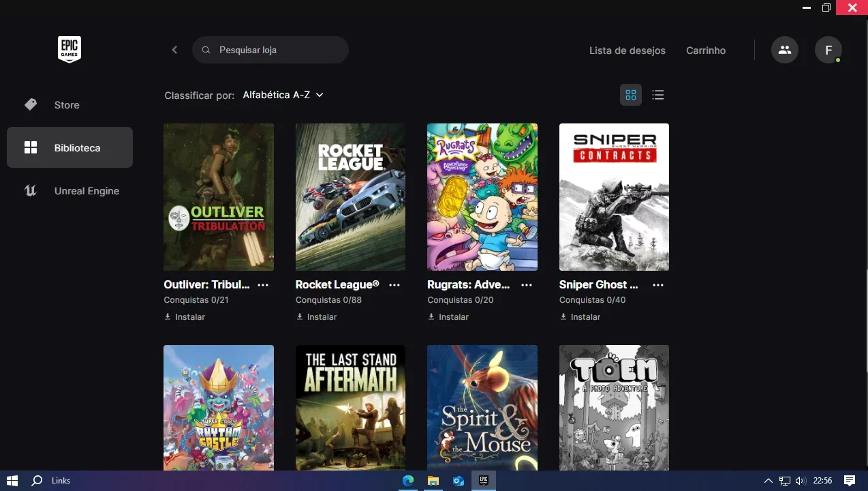Open the Sniper Contracts cover art
The width and height of the screenshot is (868, 491).
click(x=614, y=197)
